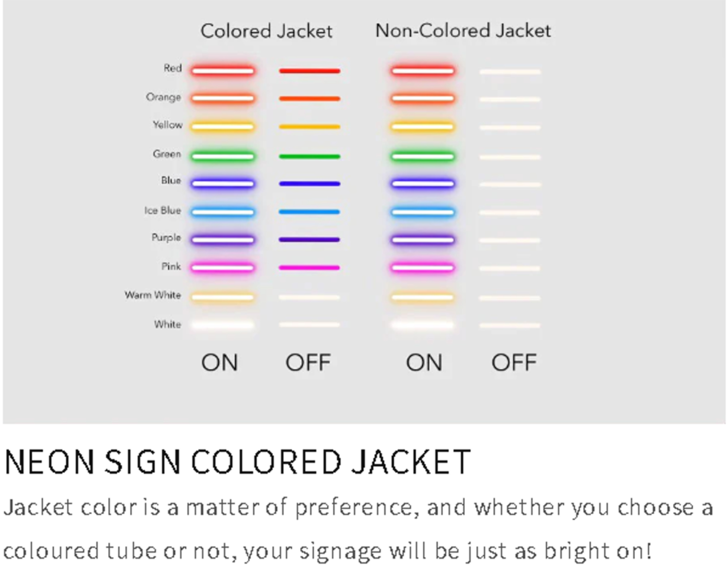The height and width of the screenshot is (577, 728).
Task: Click the "Ice Blue" row label
Action: pyautogui.click(x=163, y=211)
